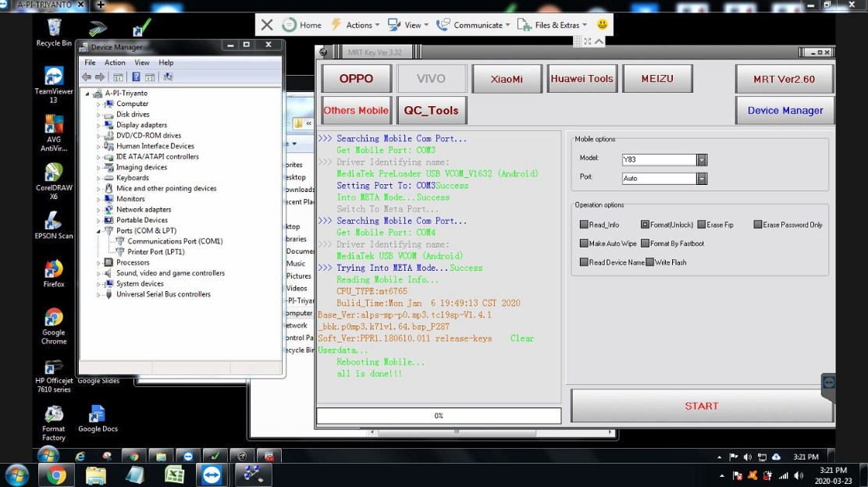This screenshot has height=487, width=868.
Task: Click Scan for hardware changes toolbar icon
Action: [x=169, y=77]
